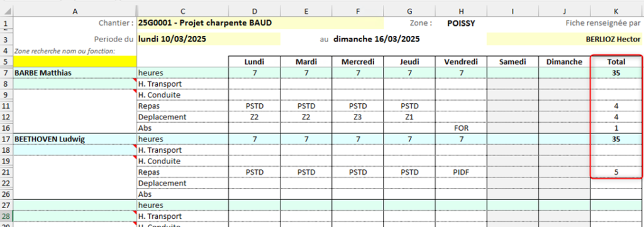644x227 pixels.
Task: Select the start date lundi 10/03/2025 cell
Action: point(209,39)
